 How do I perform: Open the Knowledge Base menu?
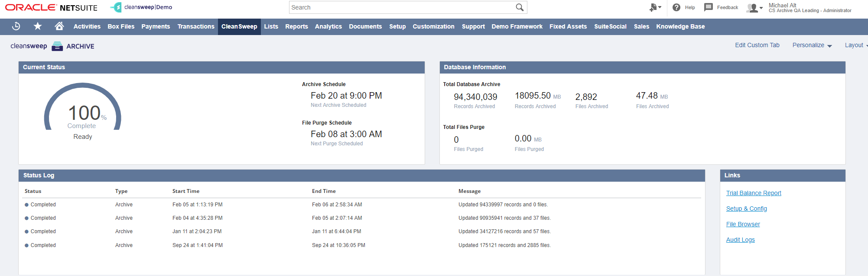[x=680, y=26]
